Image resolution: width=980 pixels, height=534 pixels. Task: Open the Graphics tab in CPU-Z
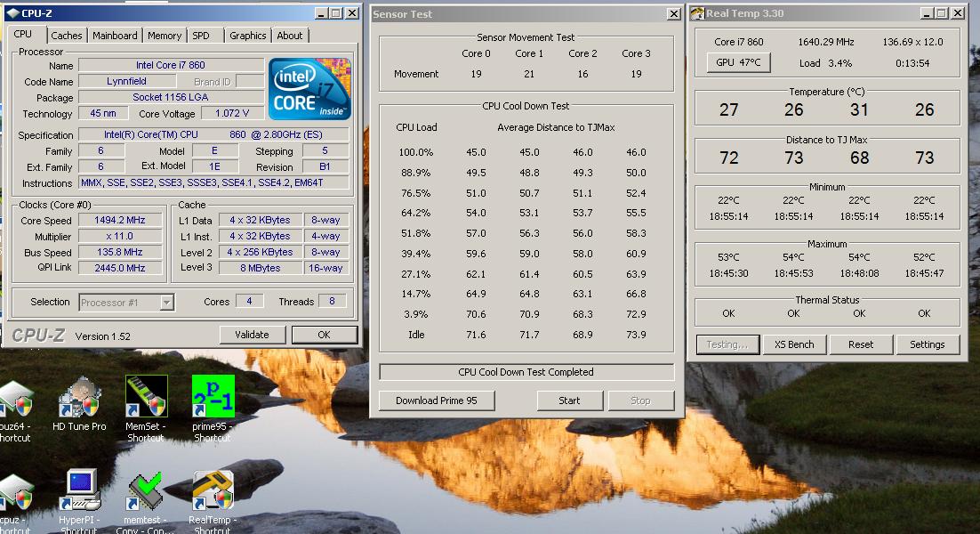pos(247,36)
